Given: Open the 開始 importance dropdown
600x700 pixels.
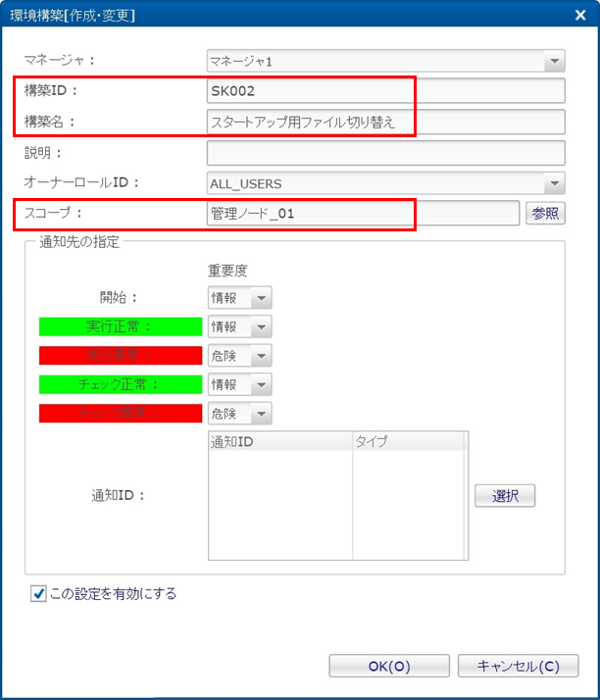Looking at the screenshot, I should (x=240, y=298).
